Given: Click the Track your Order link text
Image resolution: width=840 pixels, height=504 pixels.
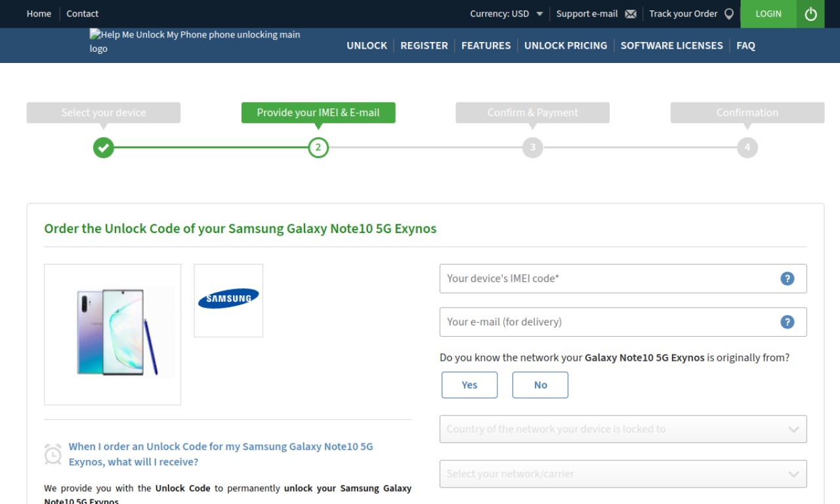Looking at the screenshot, I should [683, 14].
